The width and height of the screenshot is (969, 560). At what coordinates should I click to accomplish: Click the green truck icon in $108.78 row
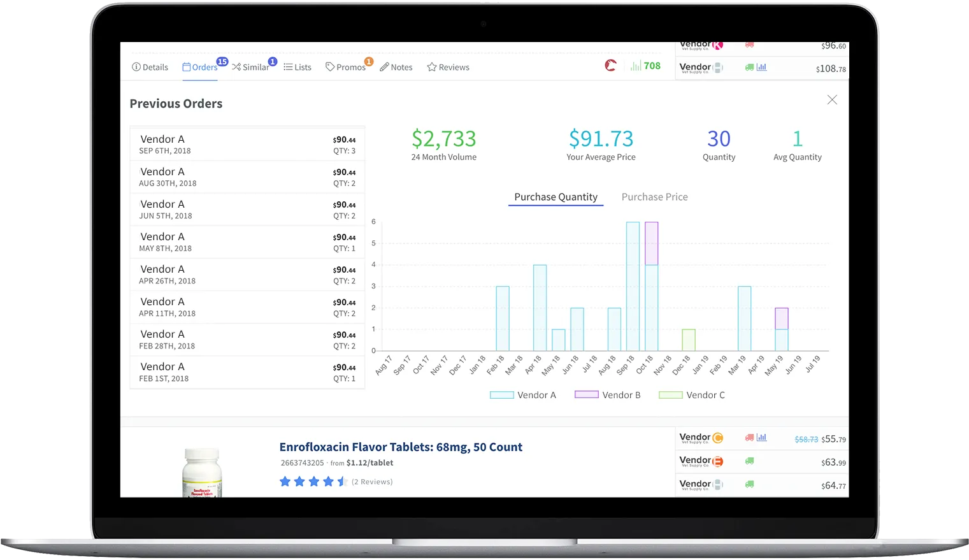coord(749,68)
